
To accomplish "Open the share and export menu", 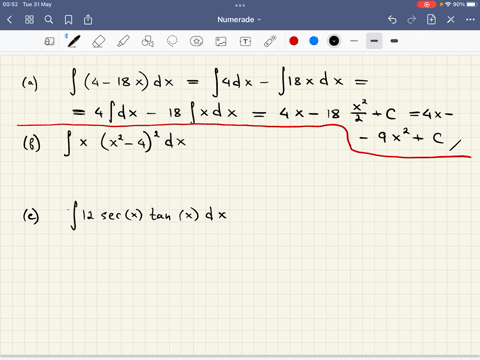I will 88,19.
